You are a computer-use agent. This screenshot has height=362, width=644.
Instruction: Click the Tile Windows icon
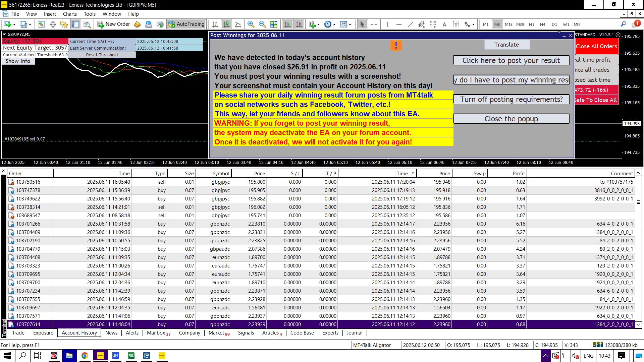274,24
